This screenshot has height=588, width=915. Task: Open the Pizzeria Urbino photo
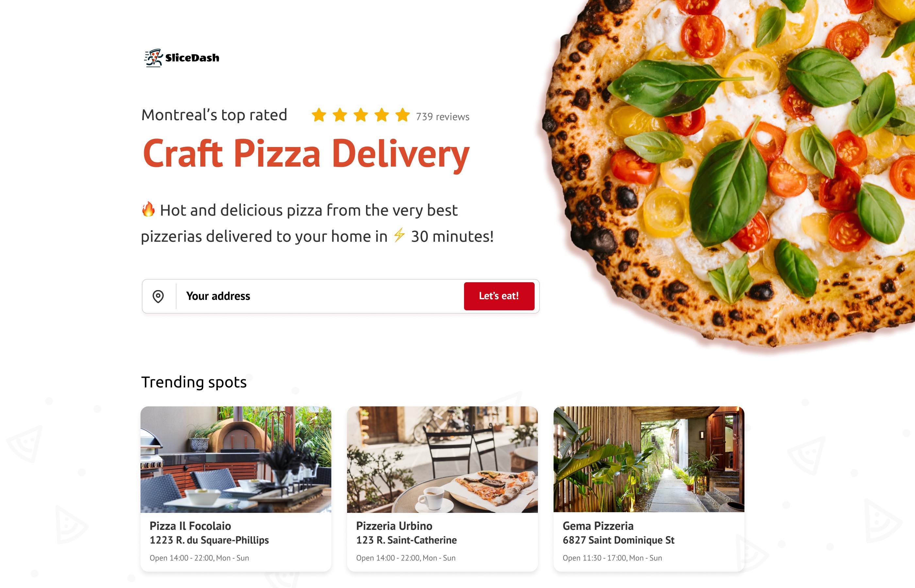(442, 459)
